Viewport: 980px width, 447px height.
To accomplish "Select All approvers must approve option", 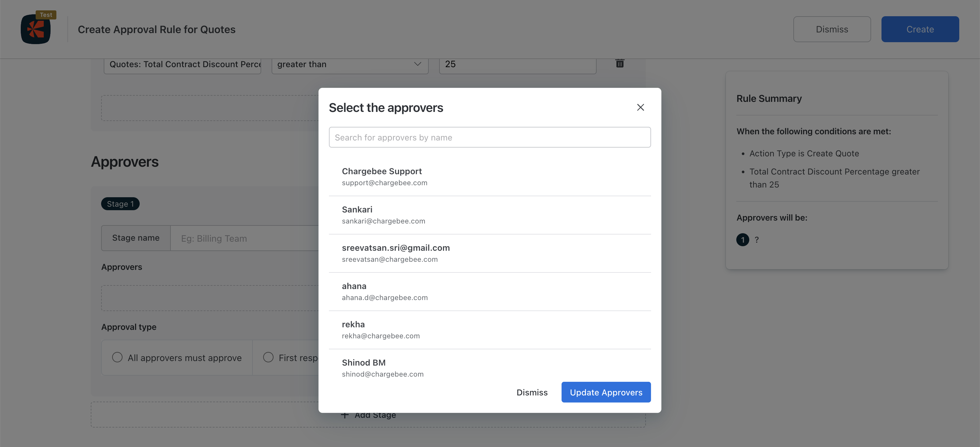I will point(117,357).
